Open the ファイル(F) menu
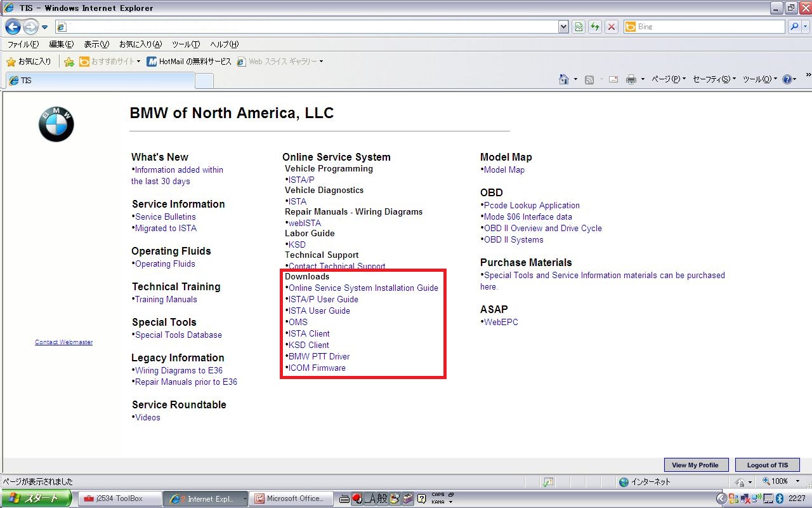 click(23, 44)
